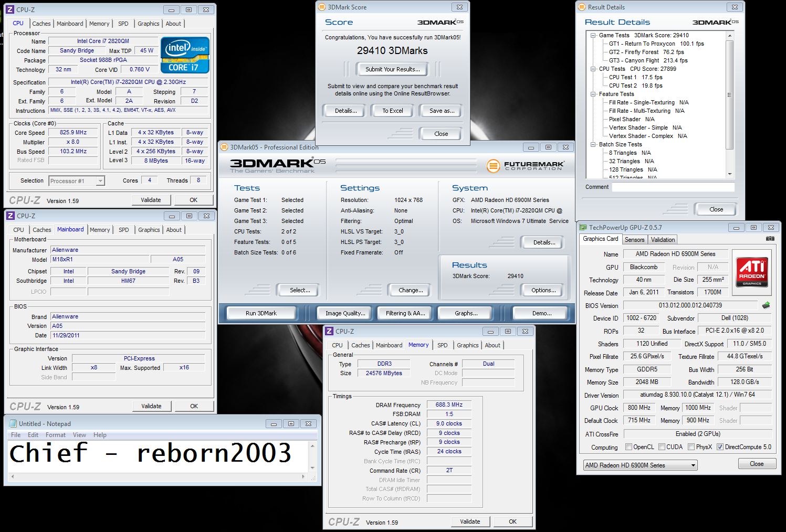Open the Notepad File menu
786x532 pixels.
(x=16, y=435)
